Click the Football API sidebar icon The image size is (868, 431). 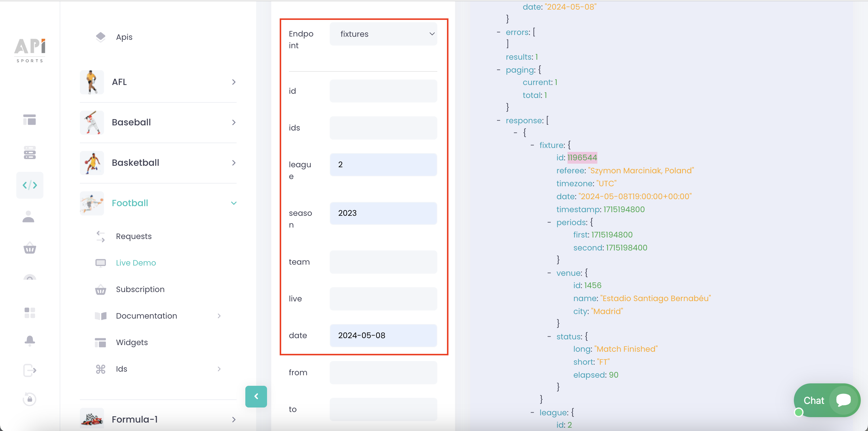pyautogui.click(x=91, y=203)
